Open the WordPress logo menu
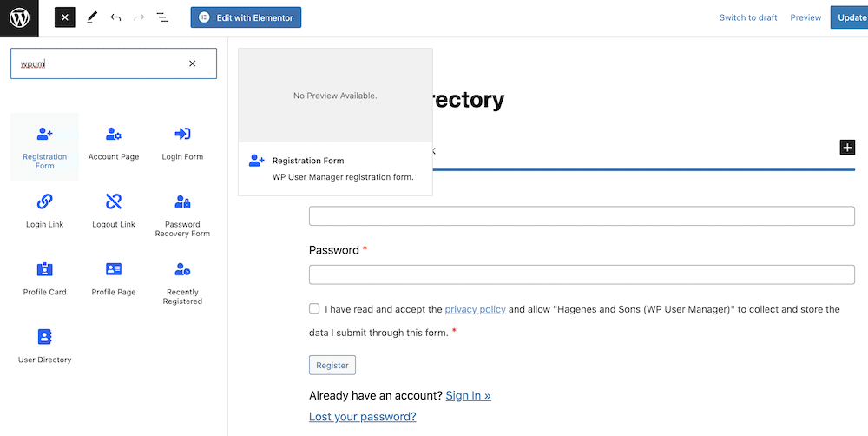Viewport: 868px width, 436px height. (19, 17)
